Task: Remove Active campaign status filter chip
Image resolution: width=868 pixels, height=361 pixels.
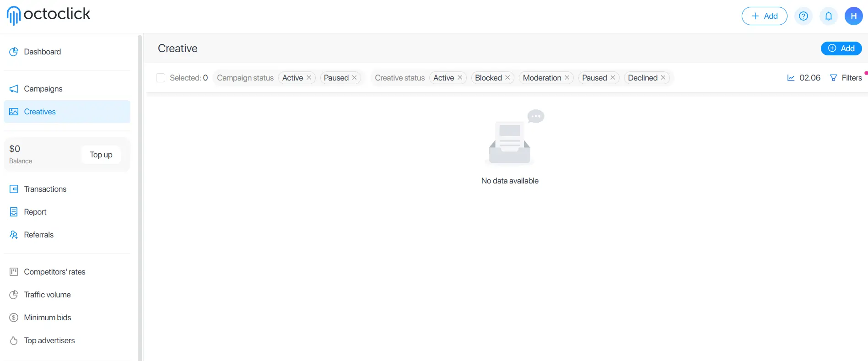Action: point(309,78)
